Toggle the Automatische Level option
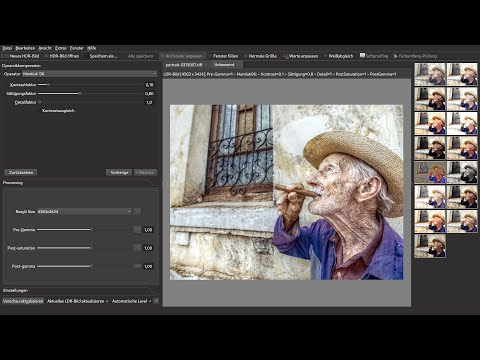The width and height of the screenshot is (480, 360). tap(131, 301)
